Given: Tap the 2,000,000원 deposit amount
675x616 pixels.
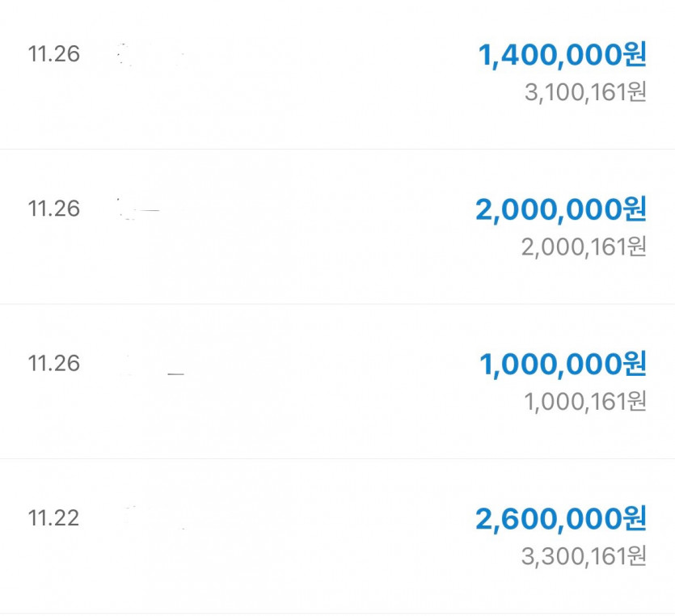Looking at the screenshot, I should 561,209.
